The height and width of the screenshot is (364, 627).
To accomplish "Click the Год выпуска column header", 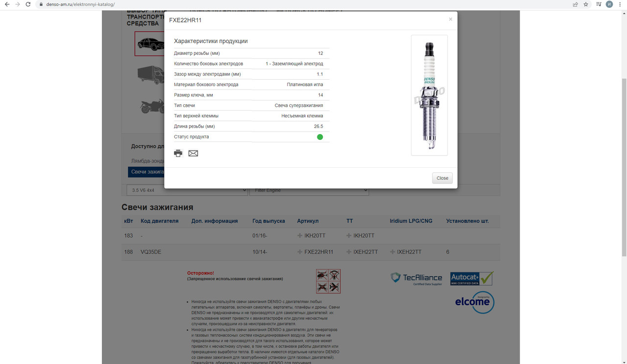I will click(268, 221).
